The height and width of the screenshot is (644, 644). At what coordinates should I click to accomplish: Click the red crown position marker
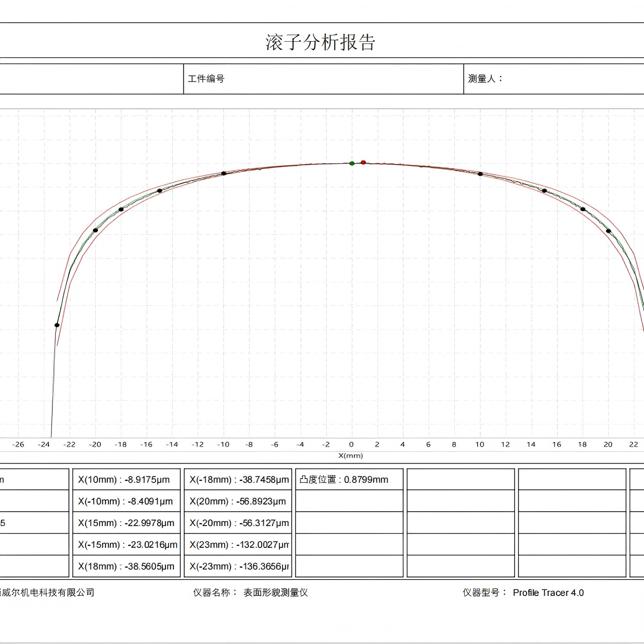(363, 162)
